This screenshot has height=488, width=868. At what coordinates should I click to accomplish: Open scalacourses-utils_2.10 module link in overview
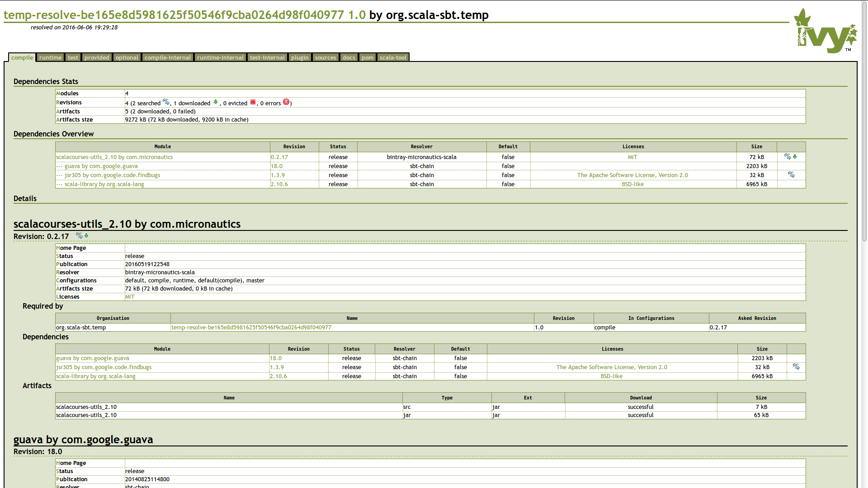pyautogui.click(x=114, y=157)
